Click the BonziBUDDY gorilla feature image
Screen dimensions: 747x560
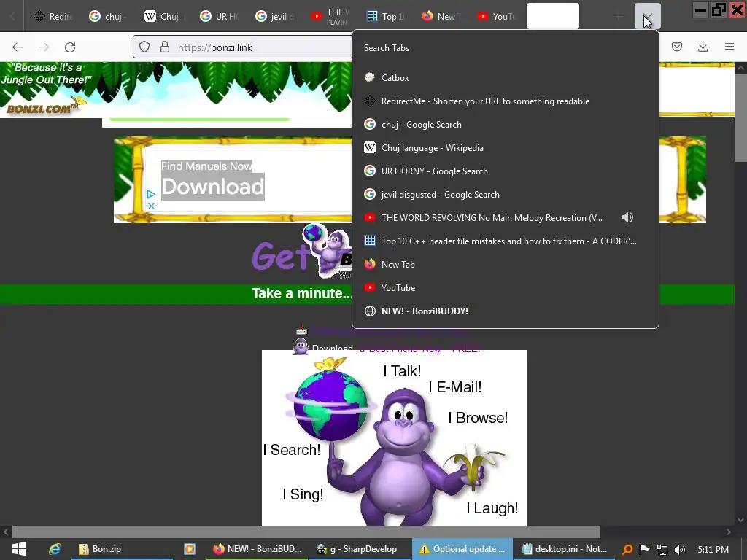pyautogui.click(x=394, y=438)
